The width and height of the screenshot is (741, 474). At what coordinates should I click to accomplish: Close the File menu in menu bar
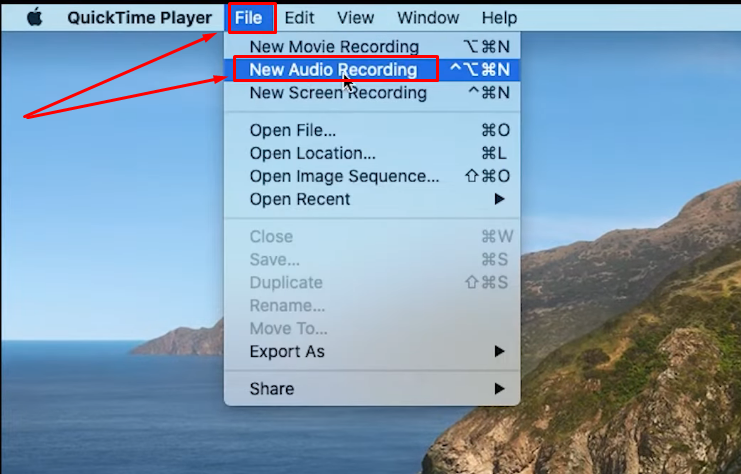(249, 18)
